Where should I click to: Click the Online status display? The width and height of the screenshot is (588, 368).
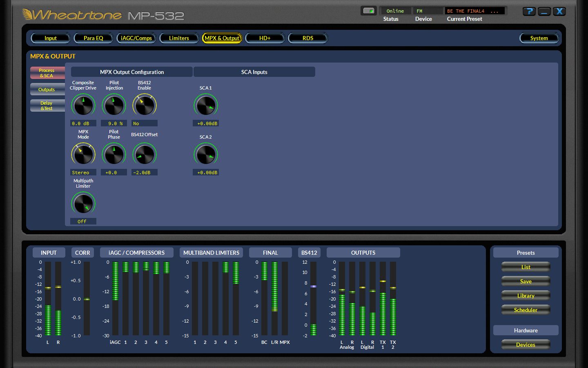395,11
